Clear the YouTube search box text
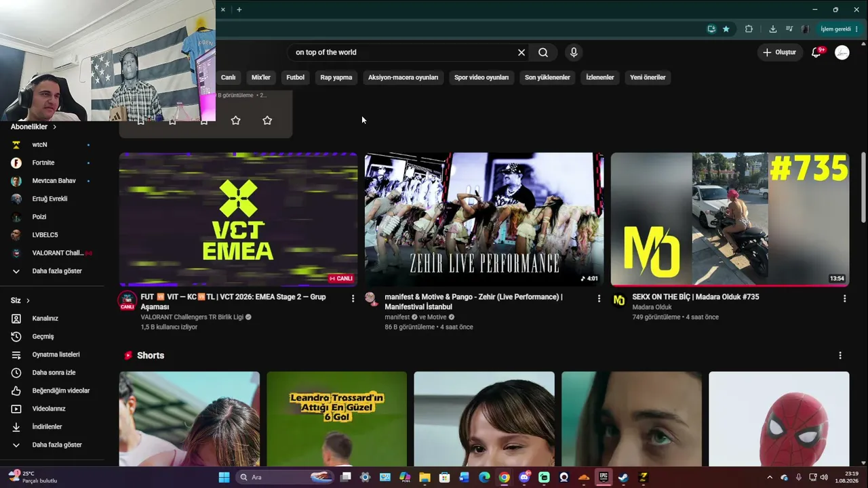868x488 pixels. click(521, 52)
